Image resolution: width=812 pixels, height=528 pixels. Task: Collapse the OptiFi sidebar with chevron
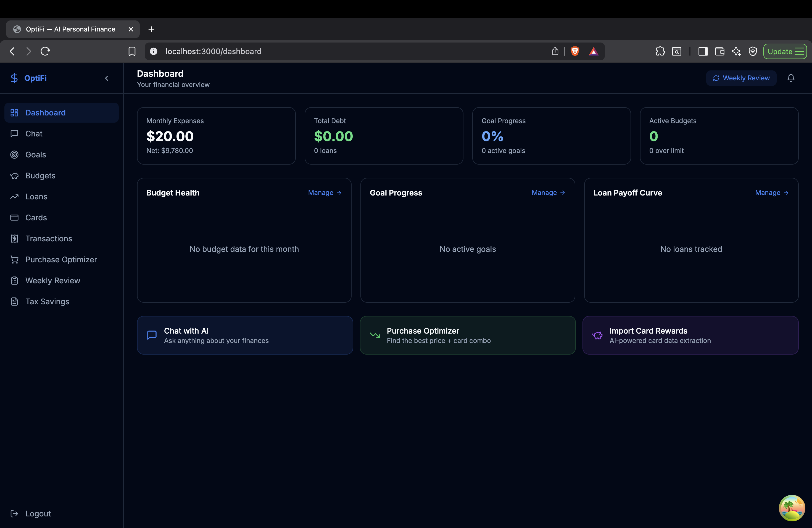[107, 78]
